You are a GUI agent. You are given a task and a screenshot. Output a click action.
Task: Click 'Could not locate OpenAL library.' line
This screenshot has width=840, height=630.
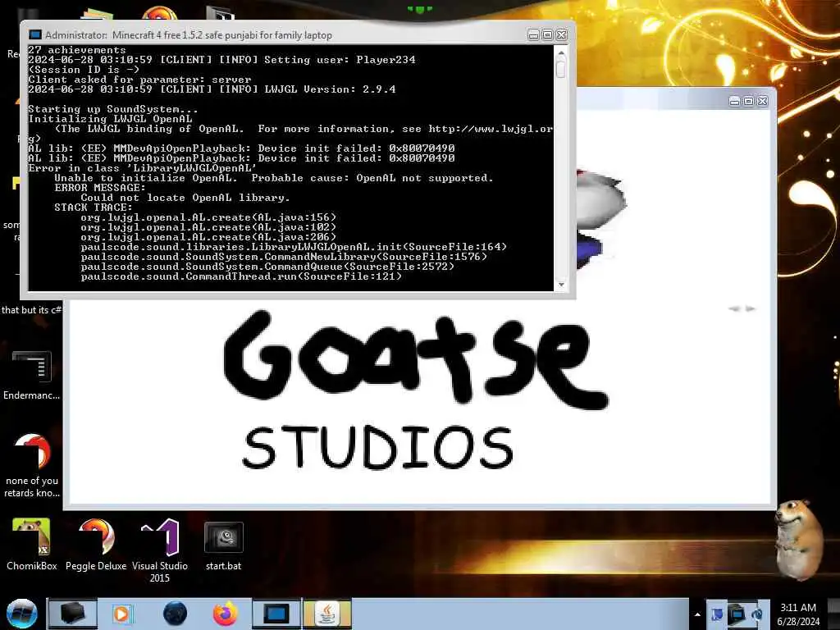click(x=185, y=198)
